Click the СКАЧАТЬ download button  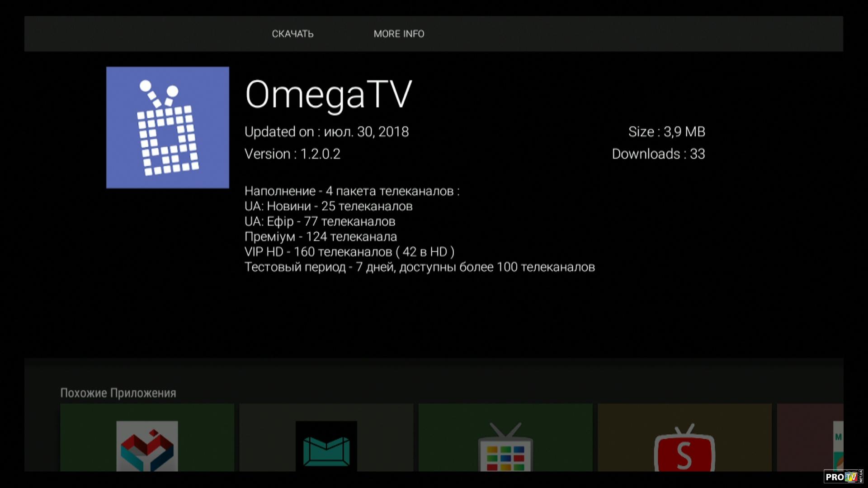coord(292,34)
